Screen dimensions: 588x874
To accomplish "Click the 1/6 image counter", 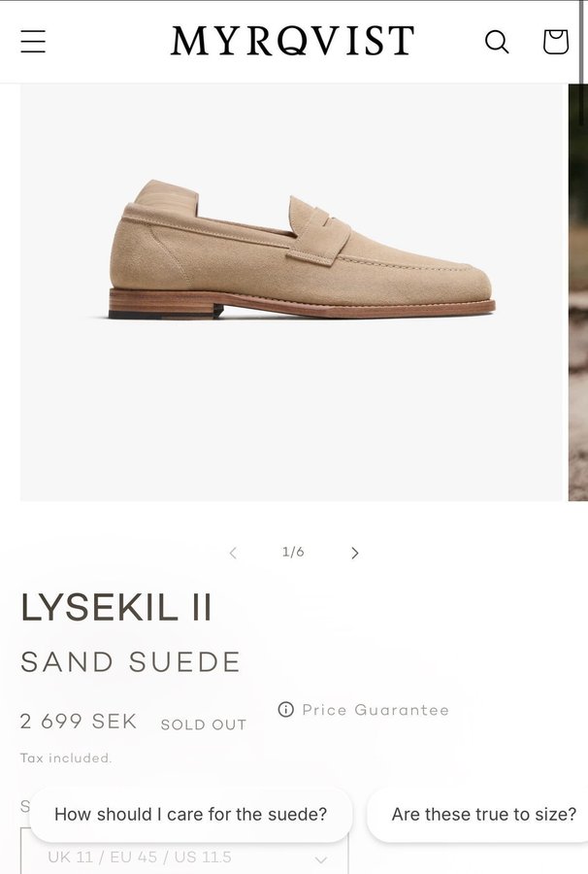I will click(x=293, y=552).
